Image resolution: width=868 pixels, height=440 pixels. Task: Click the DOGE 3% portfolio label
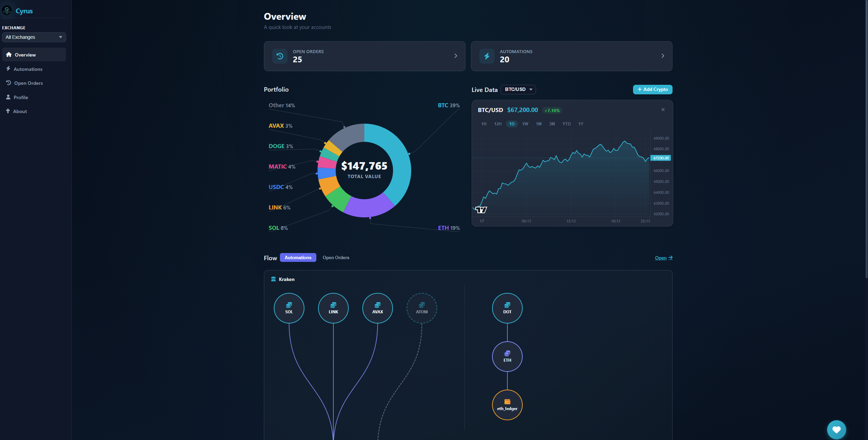(x=281, y=146)
